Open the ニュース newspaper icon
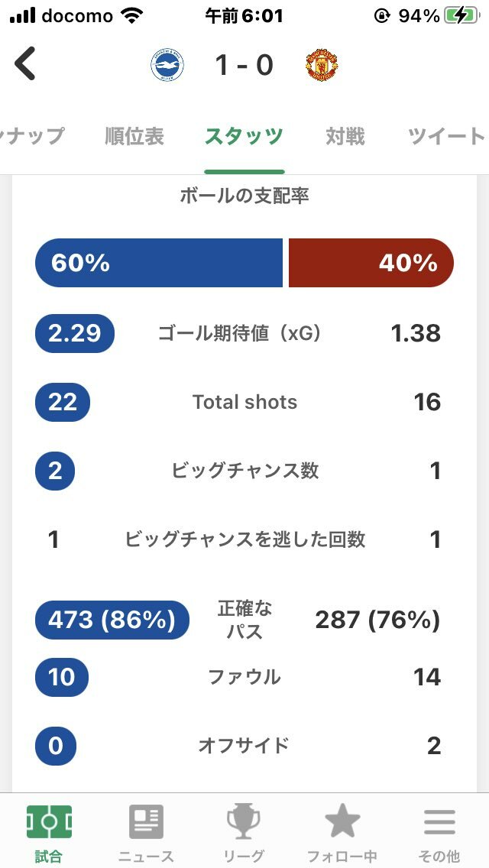The height and width of the screenshot is (868, 489). coord(146,822)
